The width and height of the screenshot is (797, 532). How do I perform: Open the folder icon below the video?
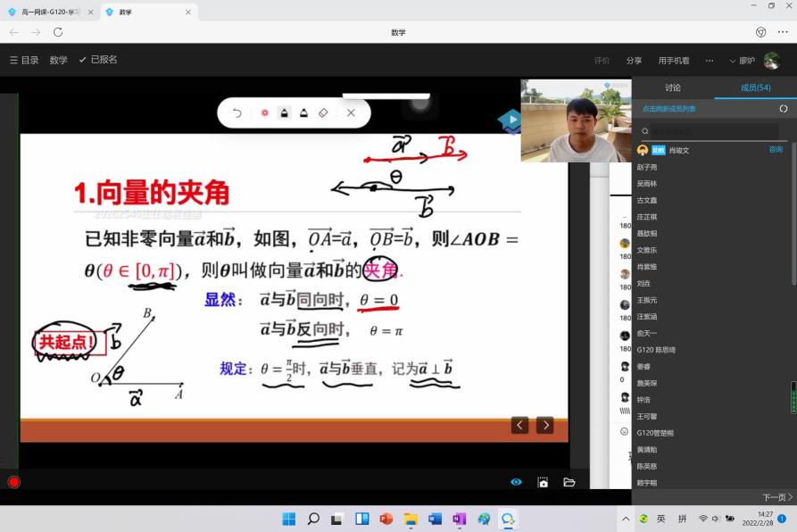569,482
